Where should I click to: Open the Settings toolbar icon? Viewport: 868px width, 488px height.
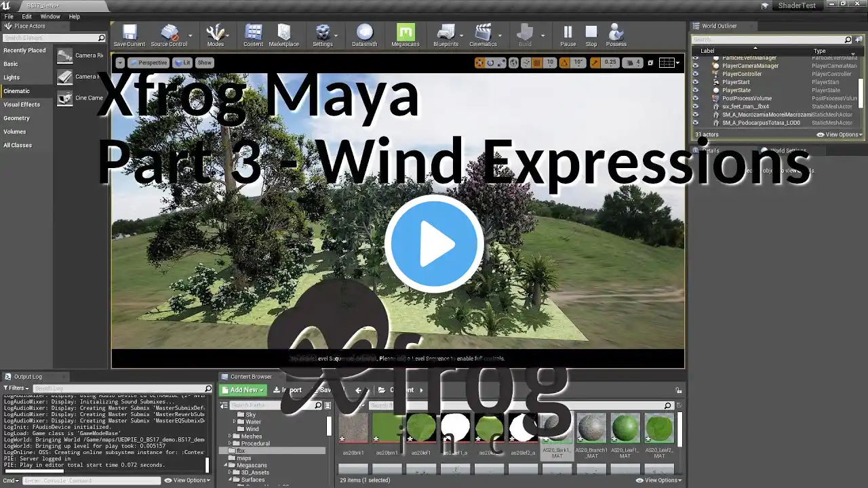pos(323,35)
